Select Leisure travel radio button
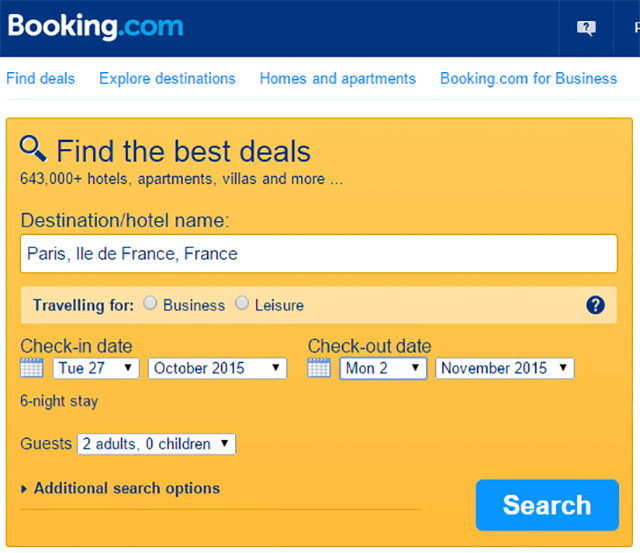 pyautogui.click(x=242, y=303)
